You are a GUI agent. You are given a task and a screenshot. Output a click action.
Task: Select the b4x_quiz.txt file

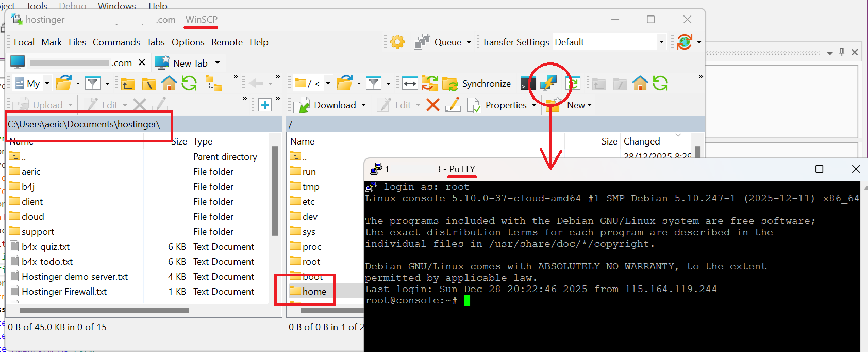(x=45, y=246)
